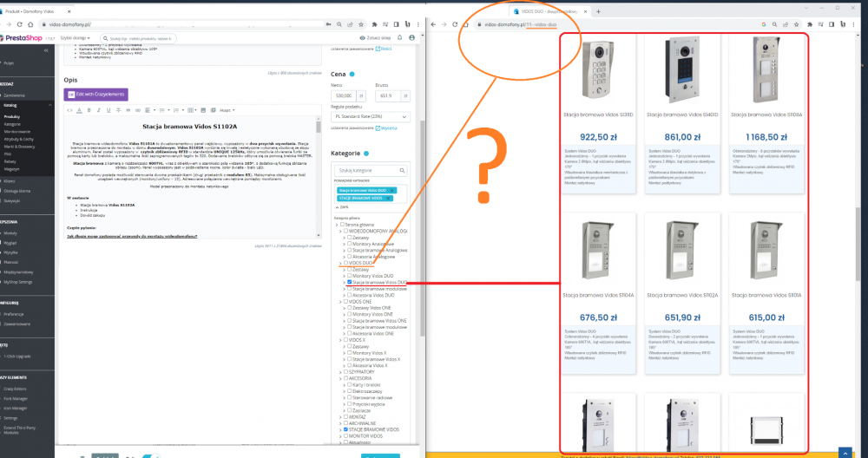The height and width of the screenshot is (458, 868).
Task: Click the help icon next to Cena
Action: (352, 74)
